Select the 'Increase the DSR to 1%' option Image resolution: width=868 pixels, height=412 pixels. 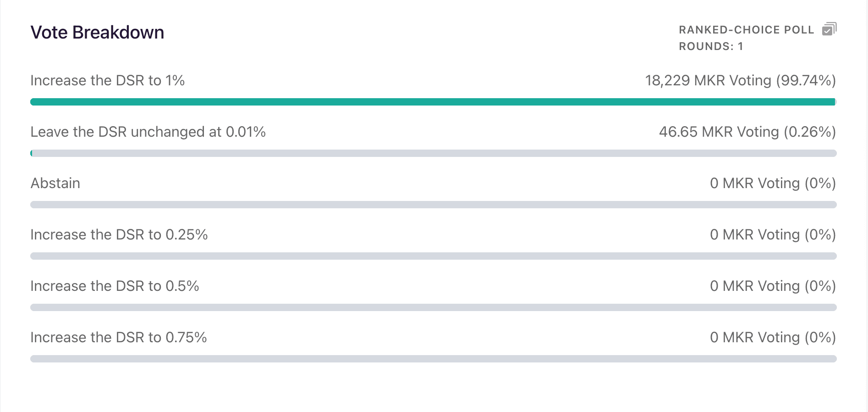pos(108,80)
